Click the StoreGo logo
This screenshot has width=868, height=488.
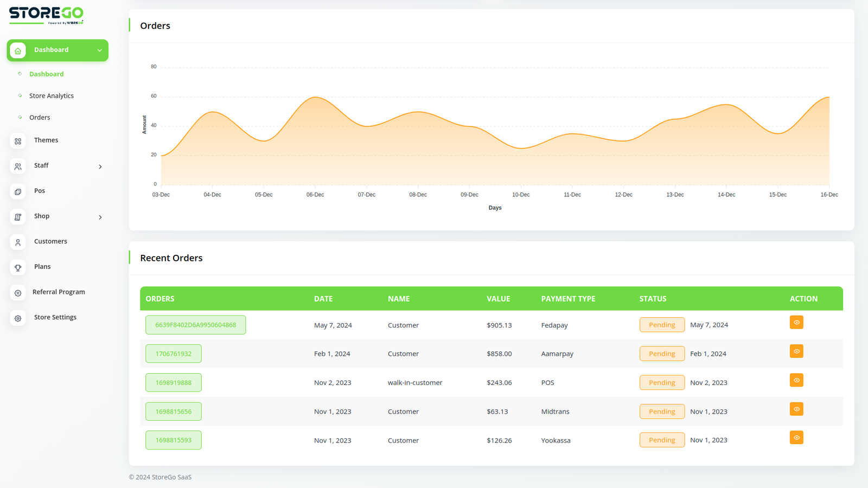pyautogui.click(x=46, y=15)
